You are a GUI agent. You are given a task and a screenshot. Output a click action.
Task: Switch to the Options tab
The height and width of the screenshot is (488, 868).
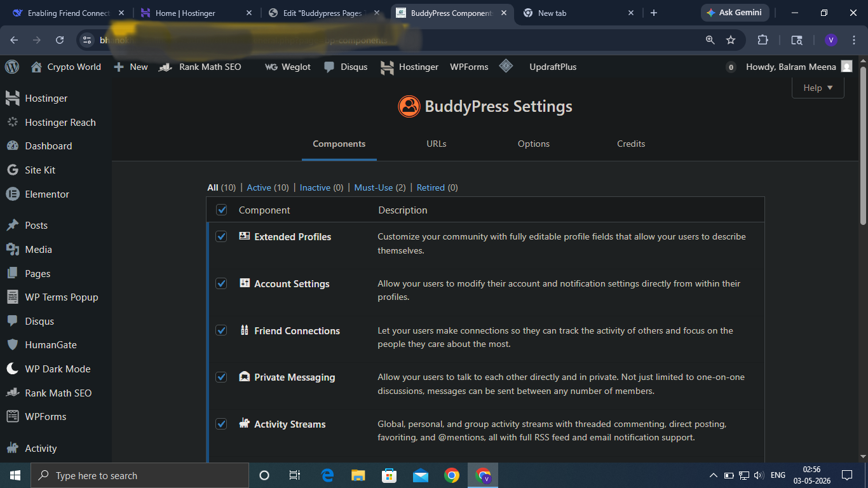coord(534,144)
